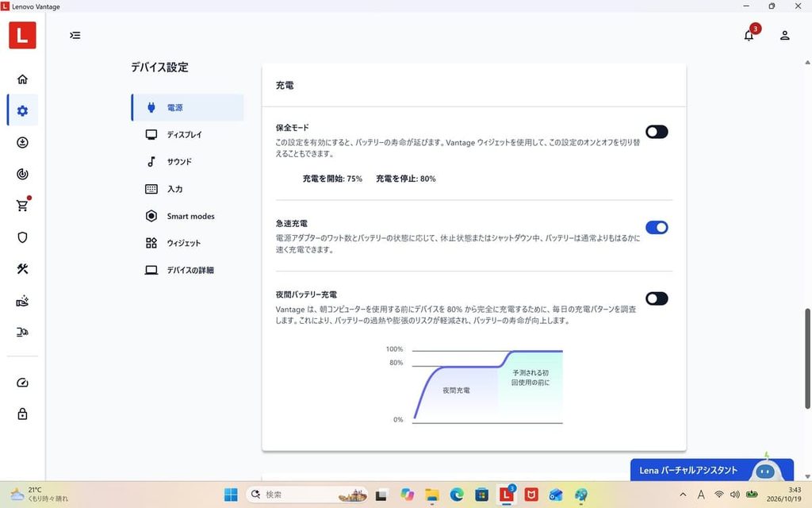Screen dimensions: 812x508
Task: Open Copilot from the taskbar
Action: tap(407, 495)
